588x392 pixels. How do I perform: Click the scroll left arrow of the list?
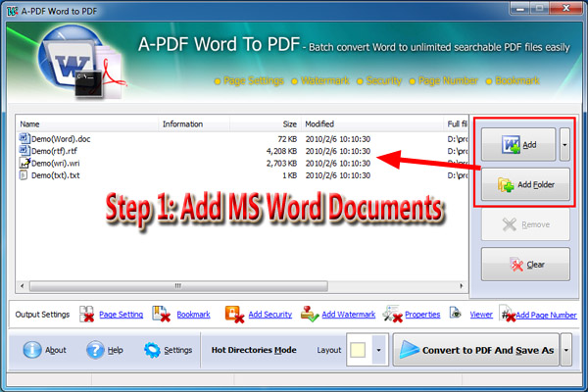[23, 286]
